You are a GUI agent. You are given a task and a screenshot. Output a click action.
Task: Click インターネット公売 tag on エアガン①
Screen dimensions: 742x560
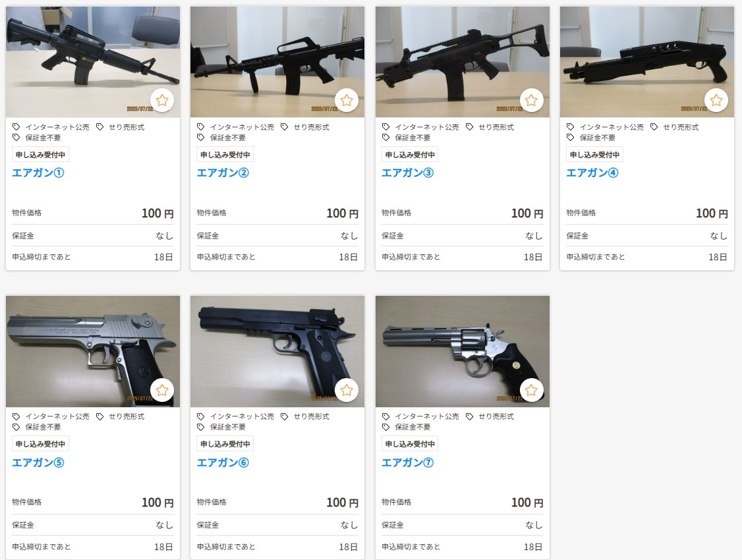pyautogui.click(x=51, y=127)
